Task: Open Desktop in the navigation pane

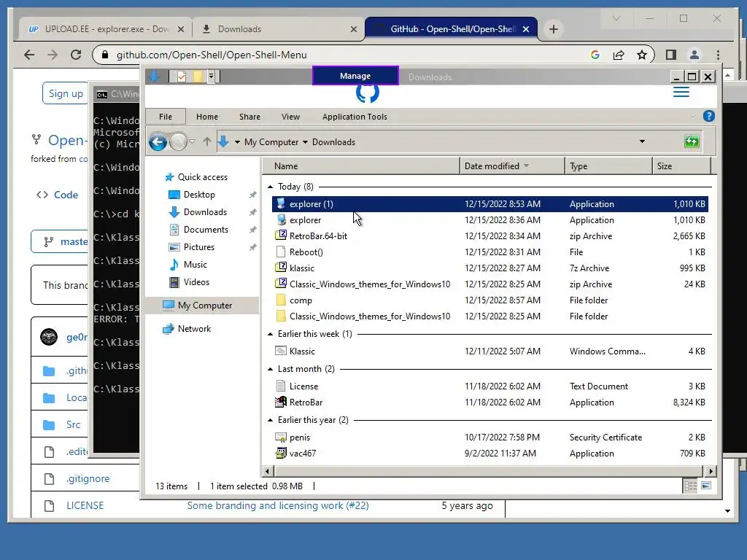Action: click(x=192, y=195)
